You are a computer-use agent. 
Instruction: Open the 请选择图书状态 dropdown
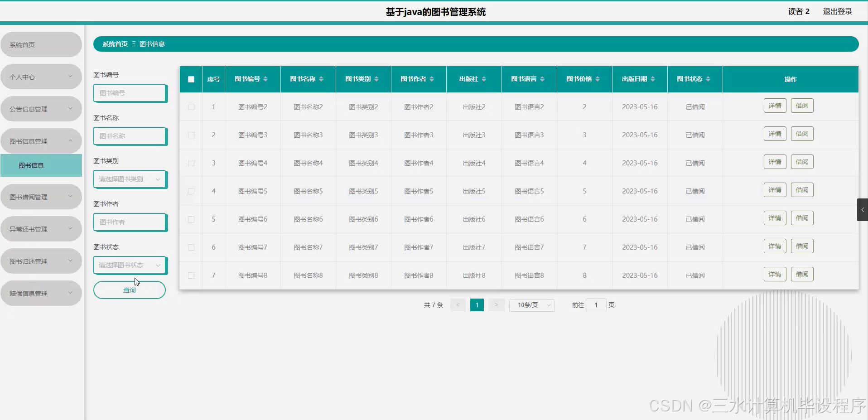pyautogui.click(x=130, y=265)
